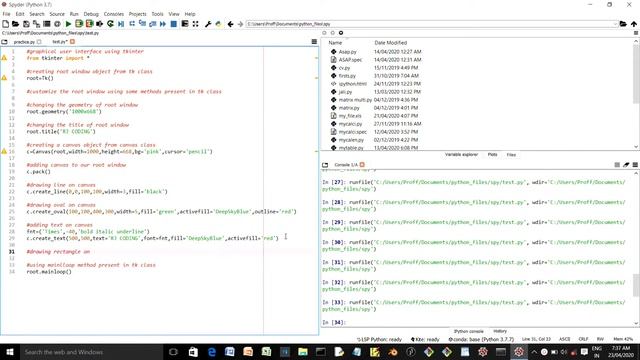This screenshot has width=640, height=360.
Task: Re-run the last script
Action: pyautogui.click(x=110, y=24)
